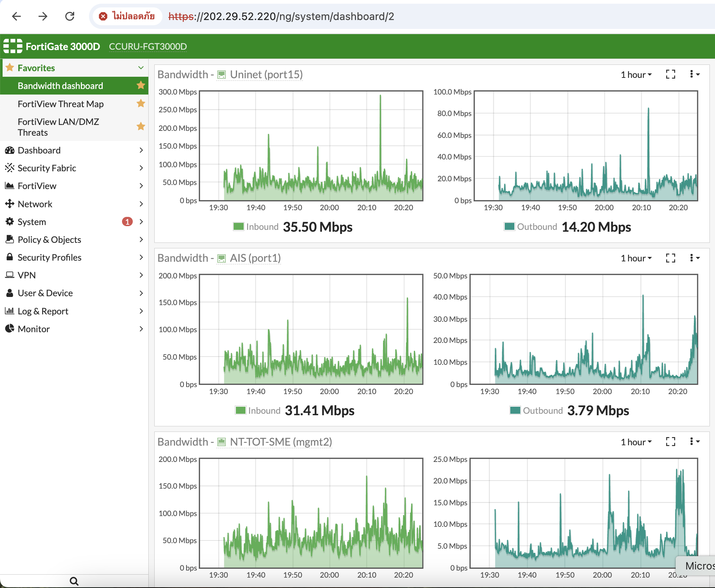Expand Log & Report submenu chevron

click(141, 311)
